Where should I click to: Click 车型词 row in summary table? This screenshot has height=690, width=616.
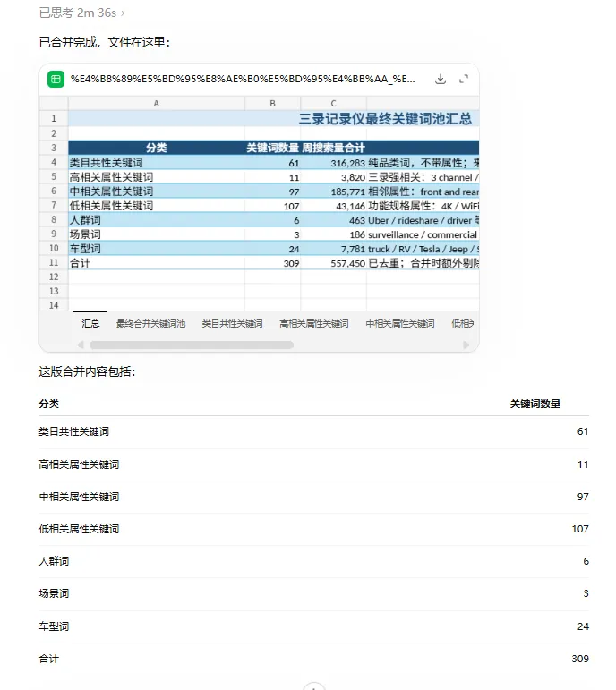coord(314,626)
